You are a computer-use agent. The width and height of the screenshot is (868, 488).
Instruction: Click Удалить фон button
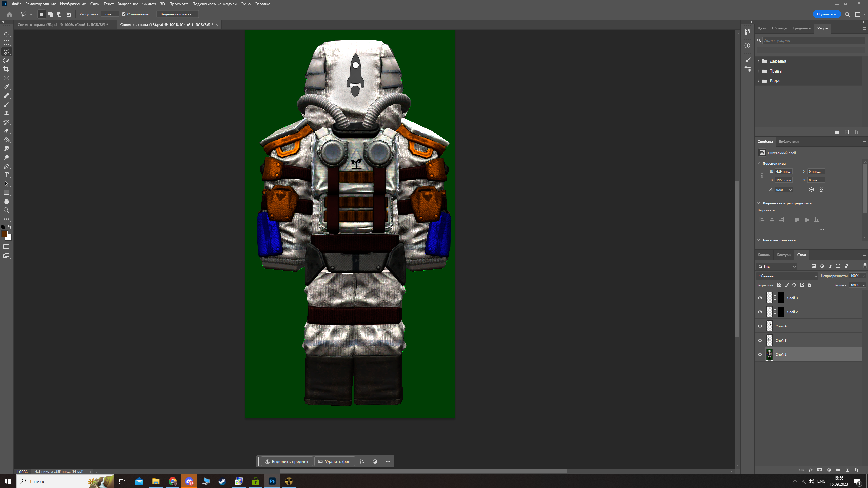pyautogui.click(x=334, y=462)
